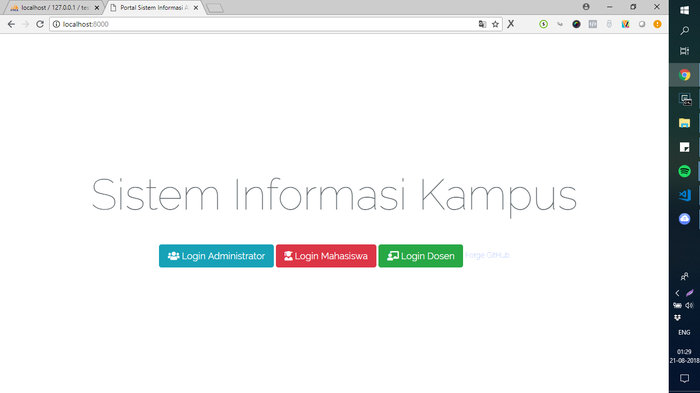
Task: Open Task View on the taskbar
Action: (x=684, y=51)
